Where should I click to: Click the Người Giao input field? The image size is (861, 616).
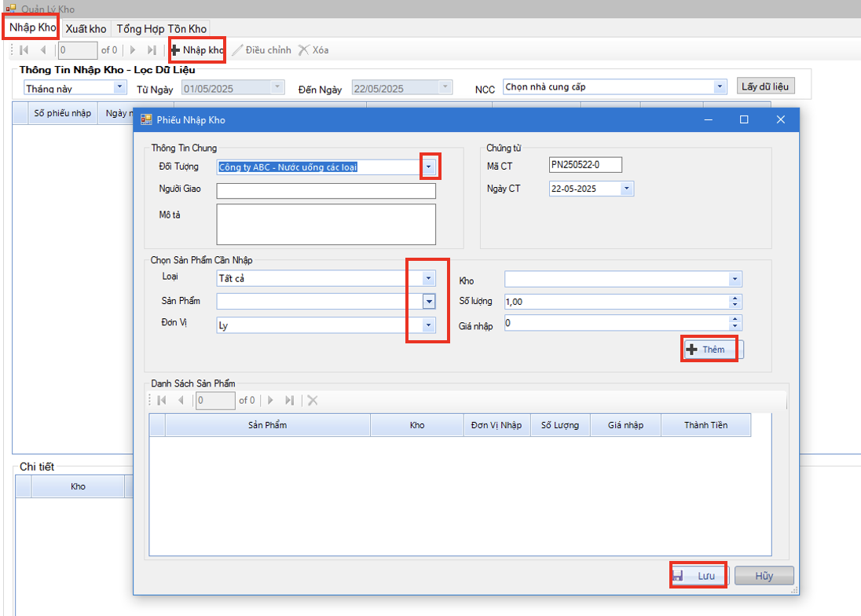pos(325,190)
